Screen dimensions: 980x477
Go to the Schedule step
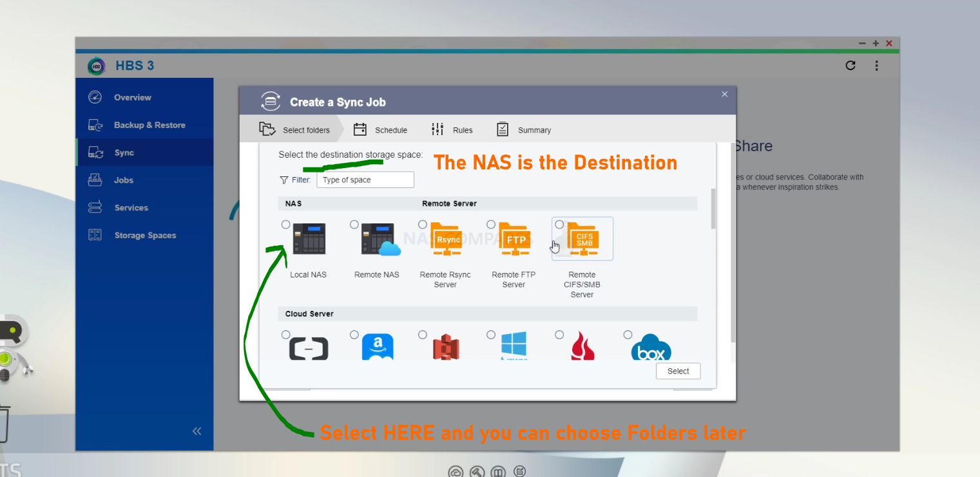coord(380,129)
